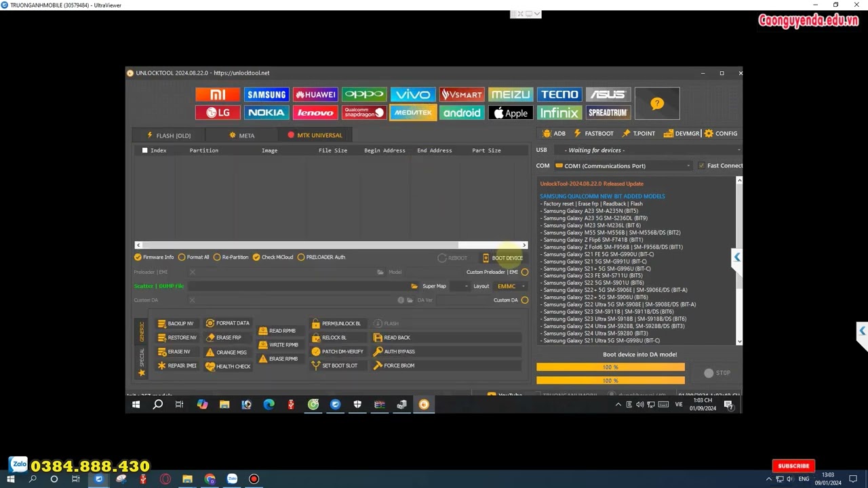Select the MediaTek brand logo

[x=413, y=113]
